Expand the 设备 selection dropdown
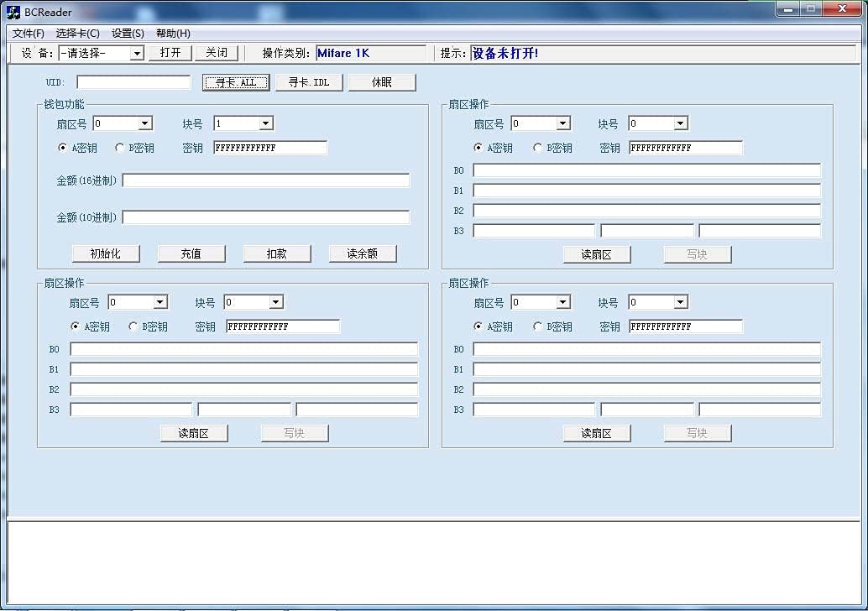 point(137,53)
